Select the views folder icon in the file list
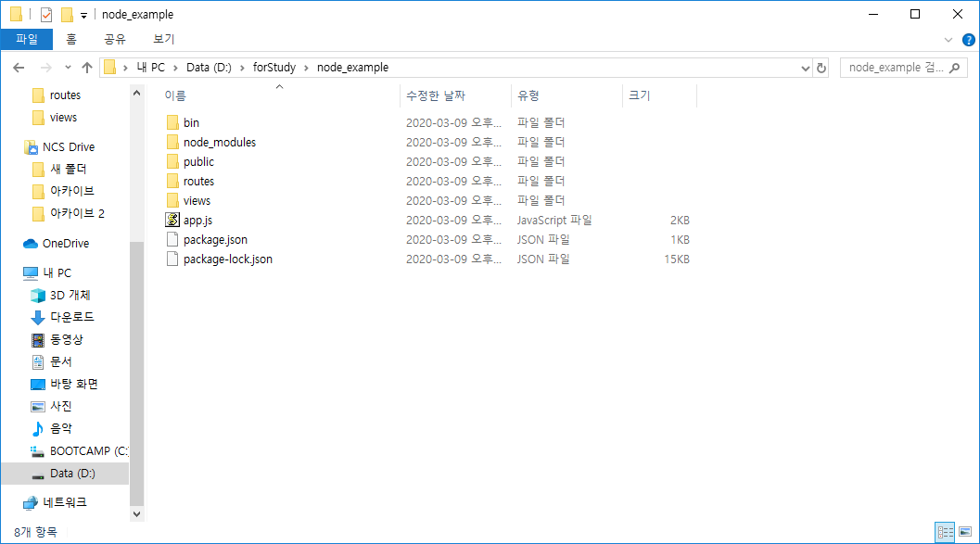This screenshot has width=980, height=544. (x=172, y=200)
